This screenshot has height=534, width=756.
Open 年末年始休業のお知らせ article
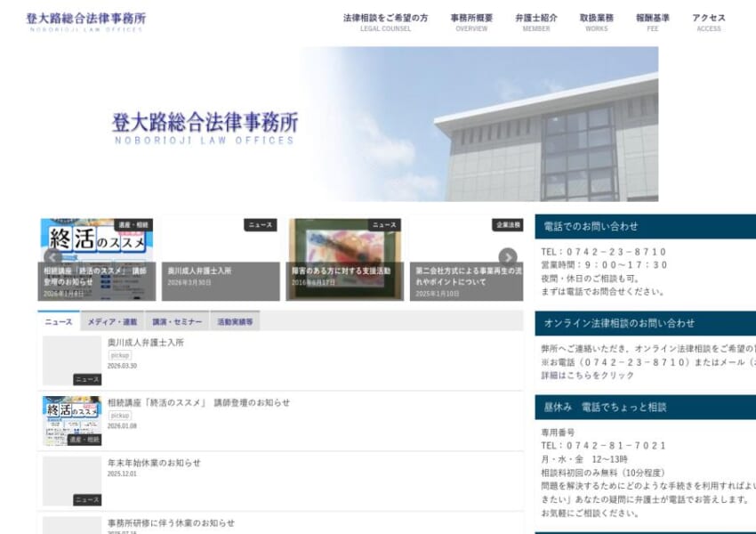click(x=154, y=463)
